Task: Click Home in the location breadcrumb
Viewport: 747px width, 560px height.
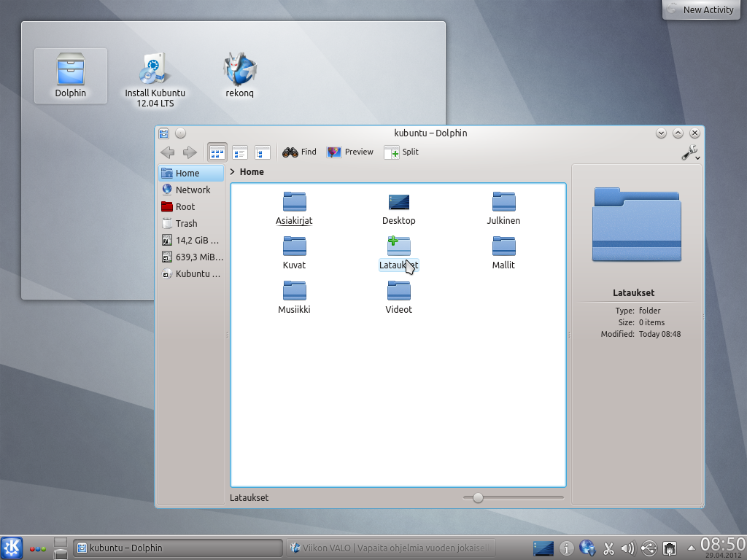Action: [x=252, y=172]
